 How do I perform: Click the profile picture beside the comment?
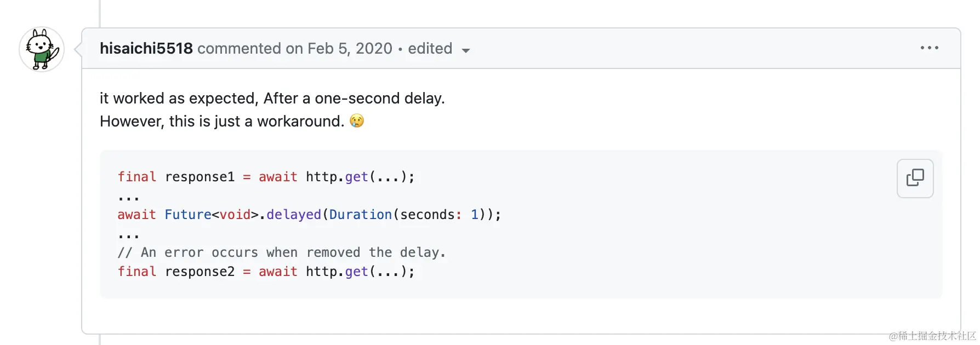(42, 49)
